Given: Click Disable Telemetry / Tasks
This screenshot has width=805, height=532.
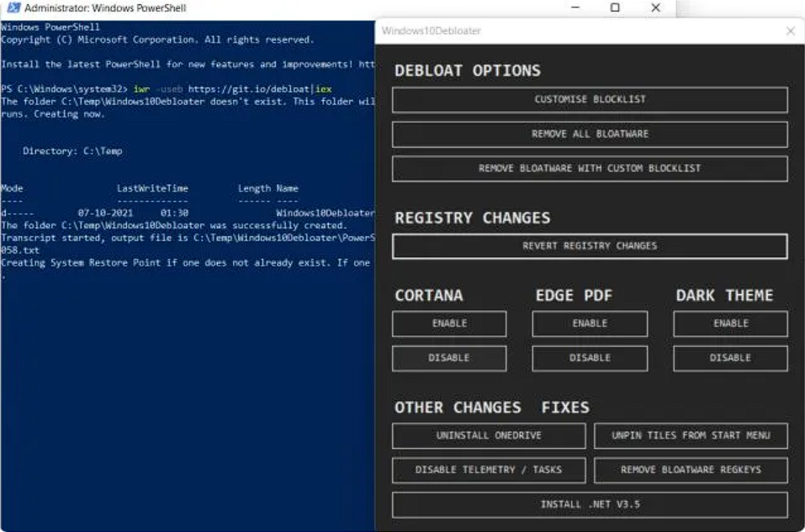Looking at the screenshot, I should pos(489,470).
